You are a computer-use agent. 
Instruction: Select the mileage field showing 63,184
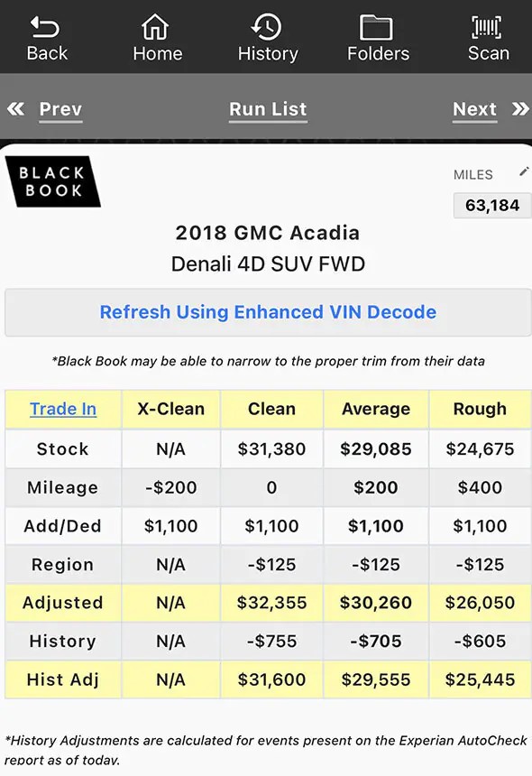click(491, 205)
